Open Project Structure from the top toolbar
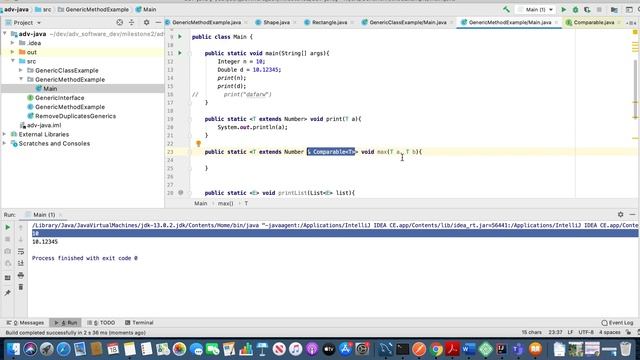The image size is (640, 360). click(x=614, y=9)
